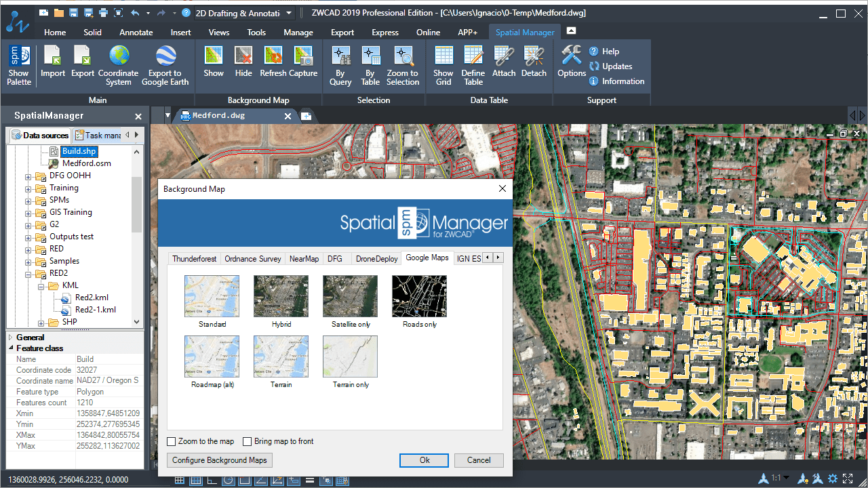Choose the Standard map thumbnail
This screenshot has height=488, width=868.
(x=212, y=296)
